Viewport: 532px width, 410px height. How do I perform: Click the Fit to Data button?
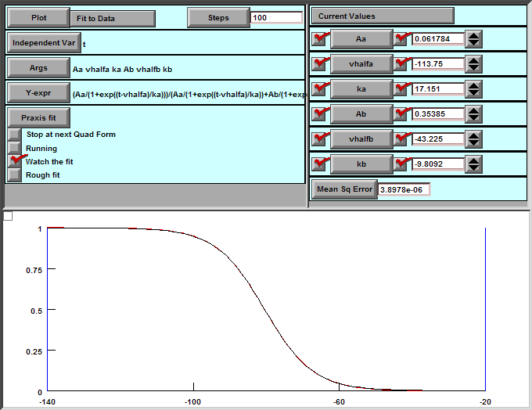113,18
